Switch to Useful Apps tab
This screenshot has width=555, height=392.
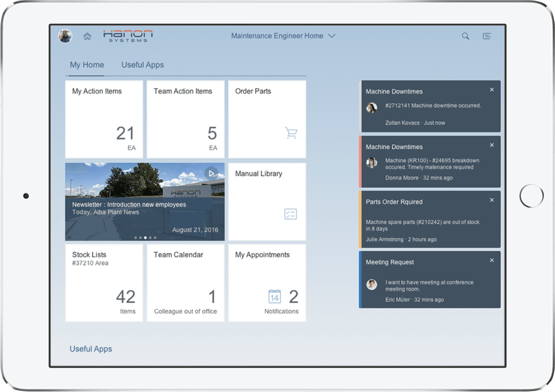pyautogui.click(x=143, y=65)
